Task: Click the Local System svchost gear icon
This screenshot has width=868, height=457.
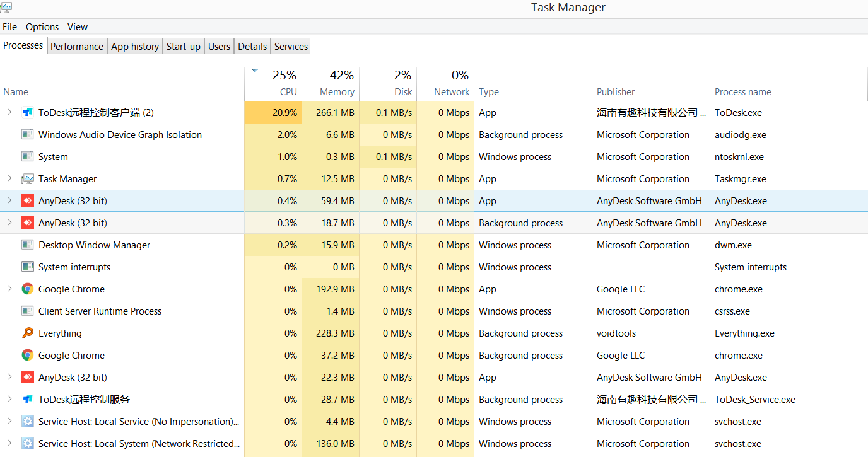Action: click(x=27, y=444)
